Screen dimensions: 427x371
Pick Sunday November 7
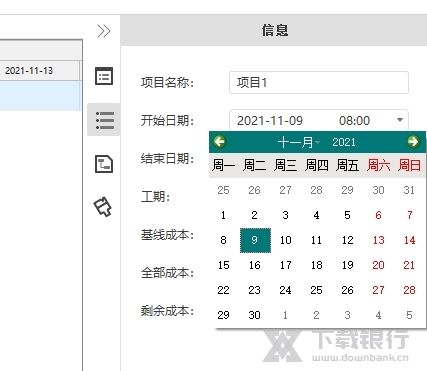pos(410,215)
